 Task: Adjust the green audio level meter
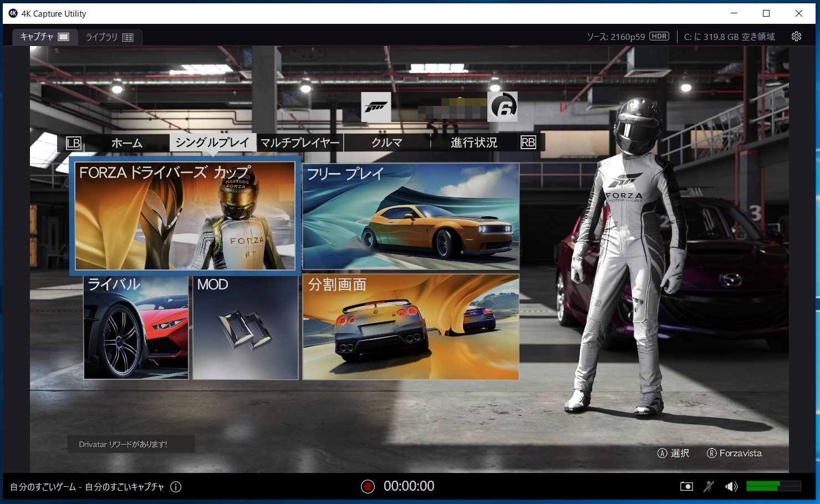[773, 486]
